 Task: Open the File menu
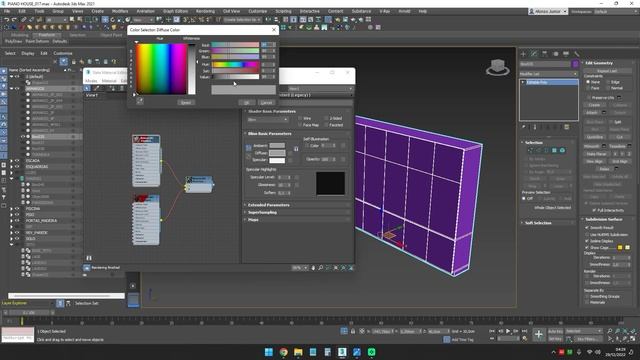point(7,11)
